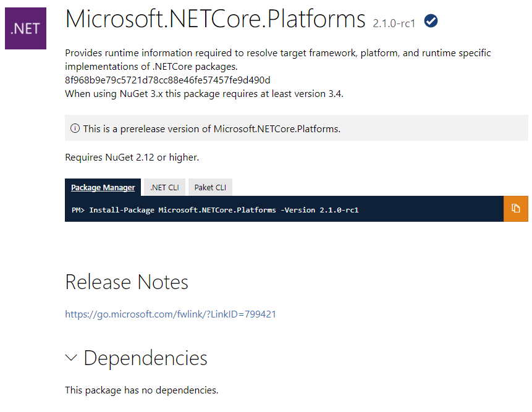Collapse the Dependencies section chevron
The width and height of the screenshot is (532, 412).
tap(71, 358)
